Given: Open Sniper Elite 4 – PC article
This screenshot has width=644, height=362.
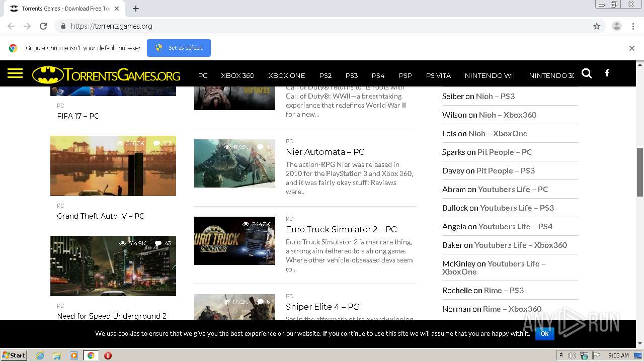Looking at the screenshot, I should point(323,307).
